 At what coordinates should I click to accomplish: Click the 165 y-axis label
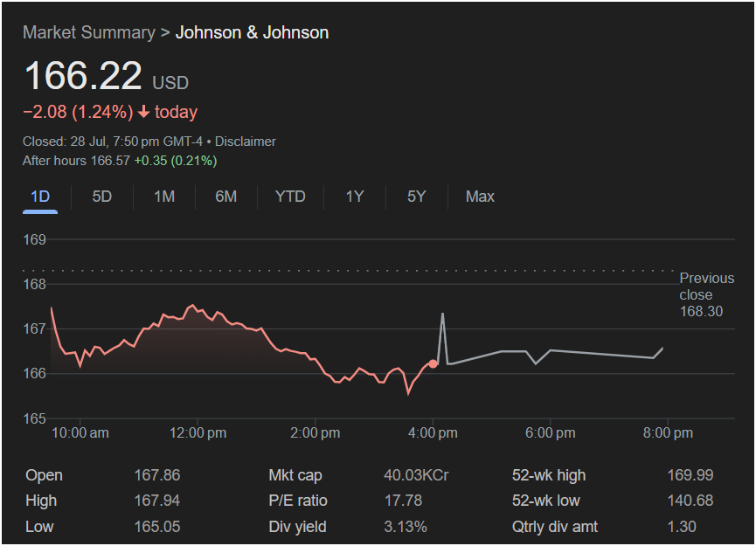(35, 418)
